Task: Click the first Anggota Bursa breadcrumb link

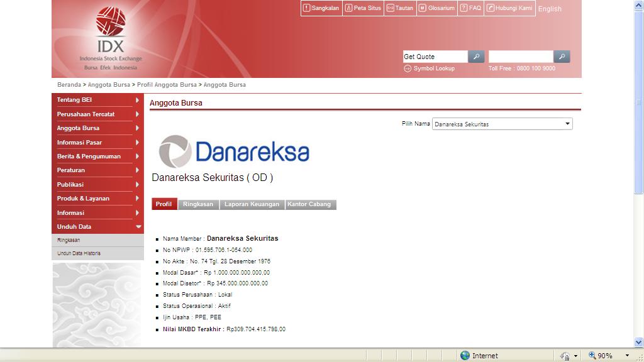Action: coord(109,85)
